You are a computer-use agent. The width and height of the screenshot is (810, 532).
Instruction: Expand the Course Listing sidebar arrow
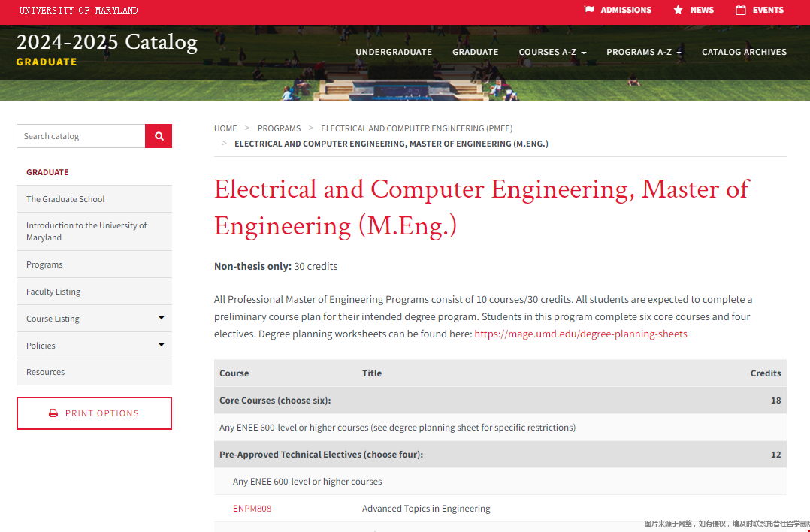point(161,318)
